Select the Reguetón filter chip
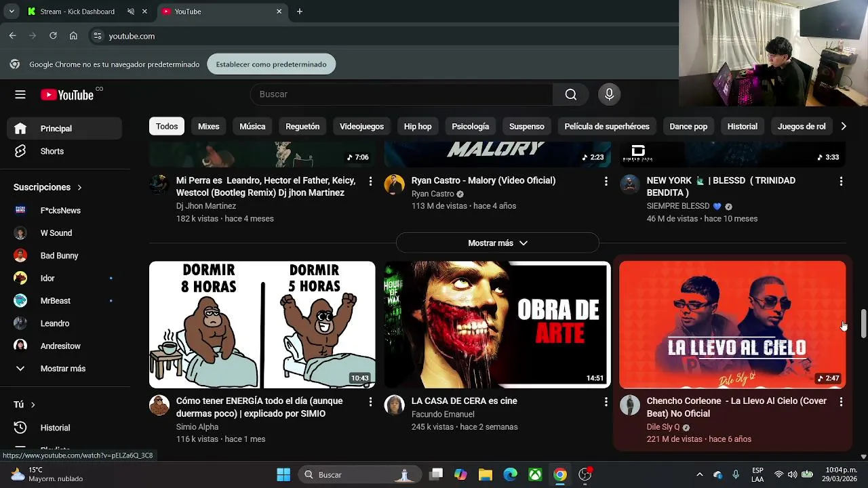 tap(302, 127)
